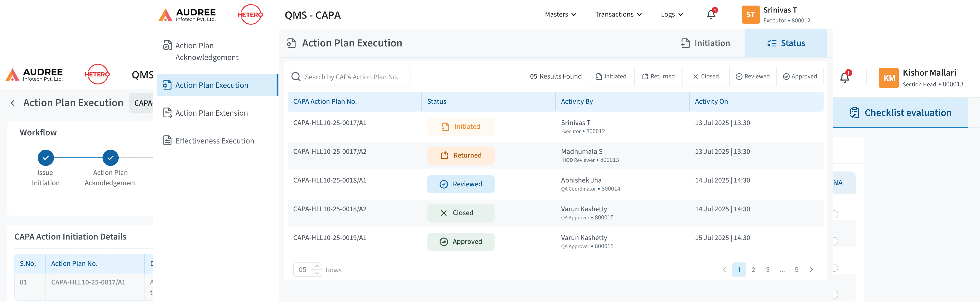Click the search magnifier icon

(x=296, y=76)
